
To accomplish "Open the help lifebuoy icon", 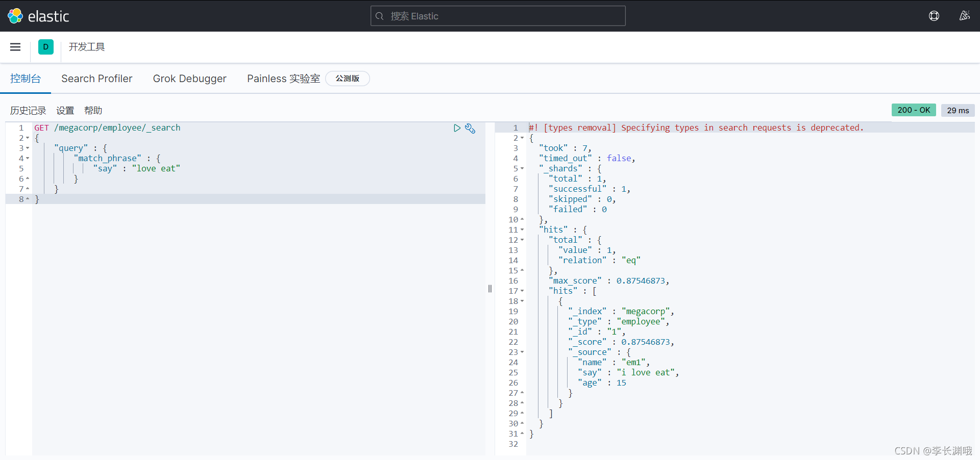I will (x=934, y=16).
